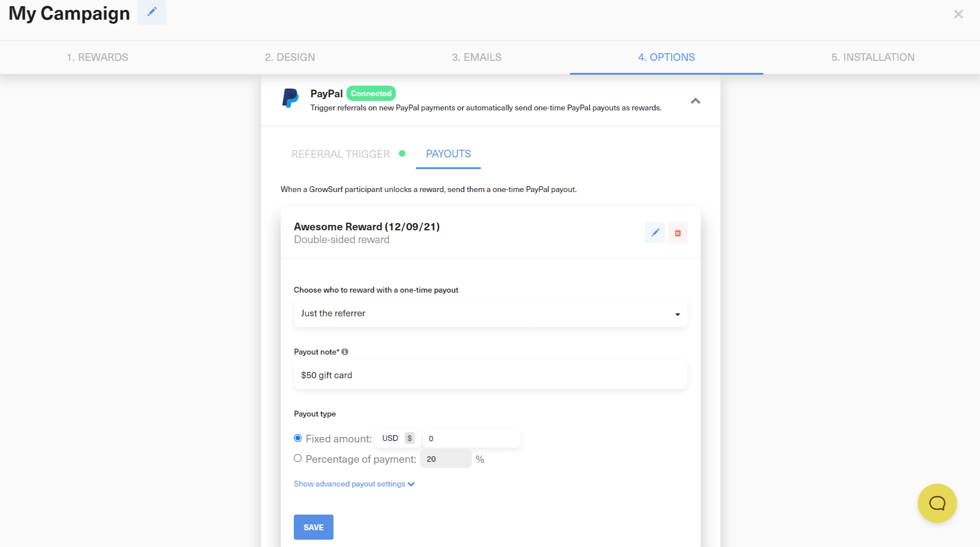Go to the 5. Installation step

coord(873,57)
